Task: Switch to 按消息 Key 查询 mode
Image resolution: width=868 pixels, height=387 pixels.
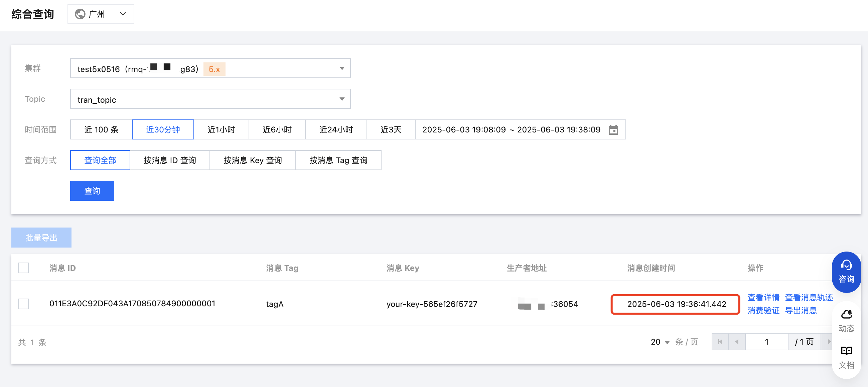Action: [x=252, y=160]
